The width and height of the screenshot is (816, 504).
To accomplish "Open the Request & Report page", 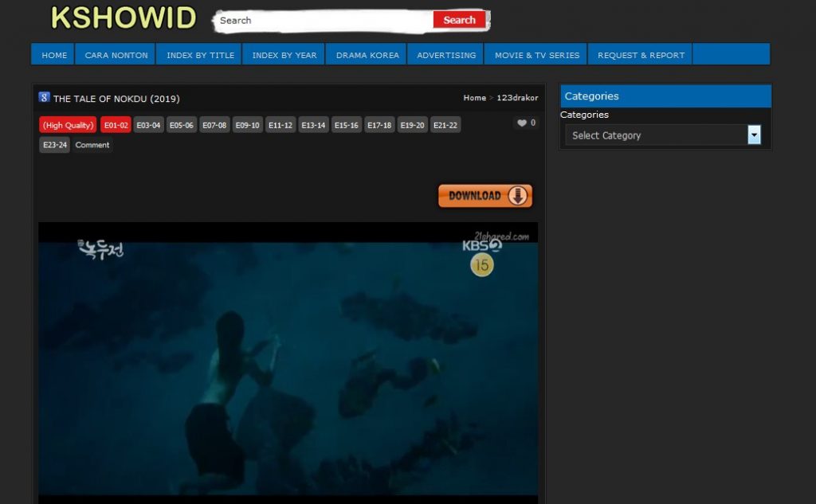I will (641, 55).
